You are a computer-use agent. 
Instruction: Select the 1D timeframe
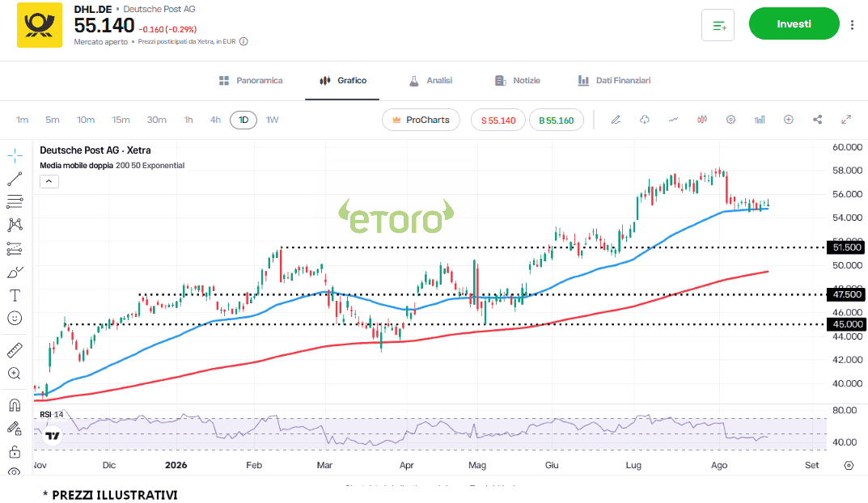pos(243,120)
